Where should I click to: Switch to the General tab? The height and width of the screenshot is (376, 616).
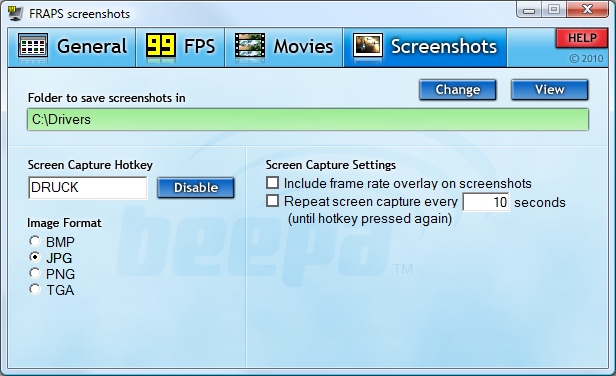coord(72,47)
